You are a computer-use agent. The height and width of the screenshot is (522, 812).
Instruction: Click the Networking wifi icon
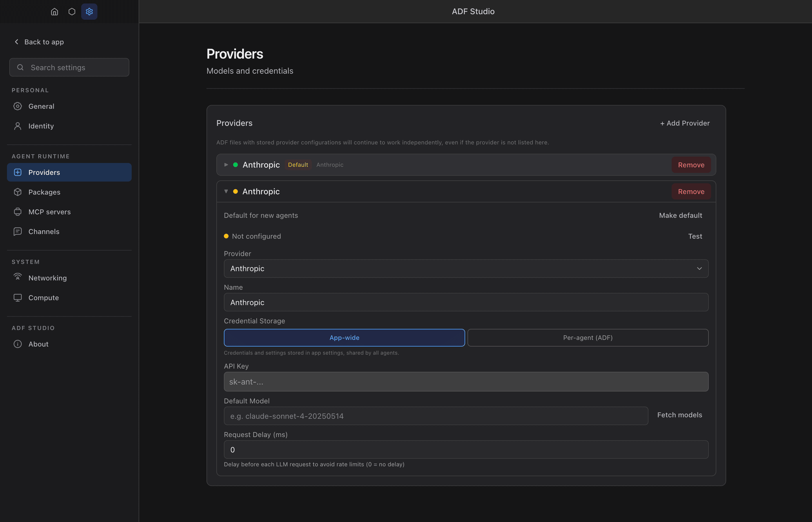pyautogui.click(x=18, y=277)
